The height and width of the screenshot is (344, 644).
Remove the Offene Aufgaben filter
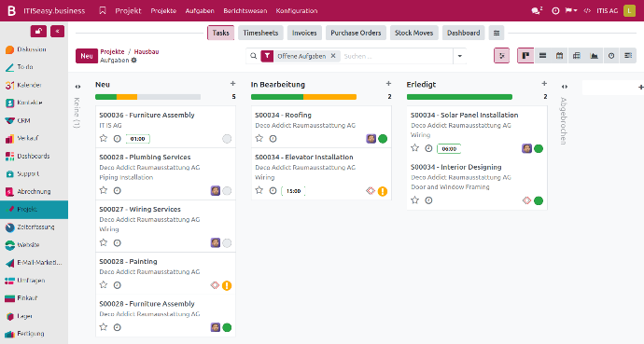click(x=333, y=56)
